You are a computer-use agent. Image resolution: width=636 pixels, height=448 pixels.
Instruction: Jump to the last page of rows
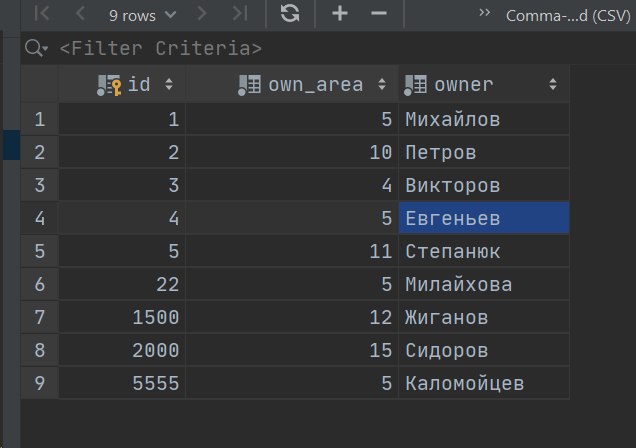[x=239, y=14]
